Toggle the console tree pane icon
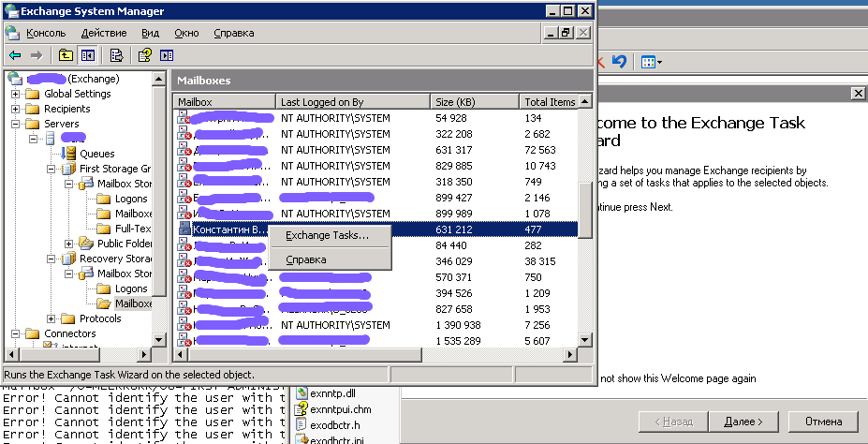This screenshot has width=868, height=444. click(87, 55)
